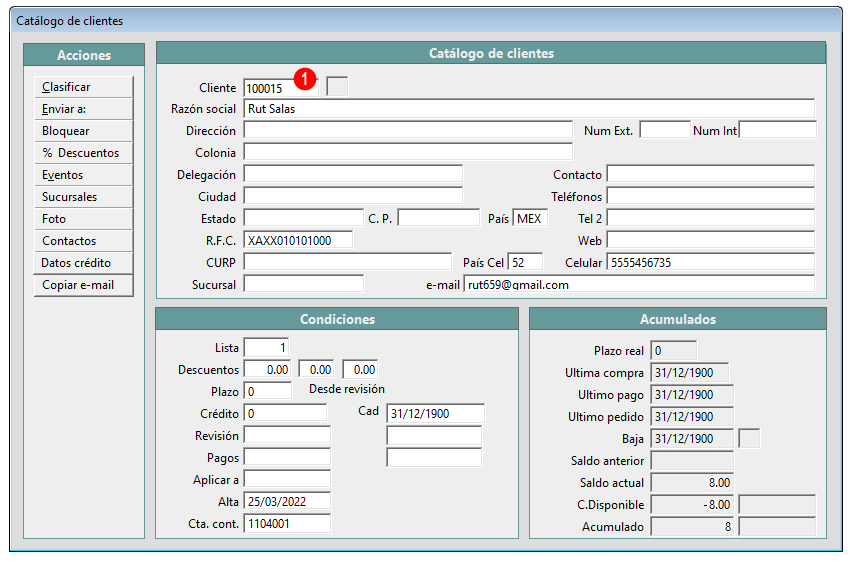
Task: Open the Contactos action
Action: (x=84, y=241)
